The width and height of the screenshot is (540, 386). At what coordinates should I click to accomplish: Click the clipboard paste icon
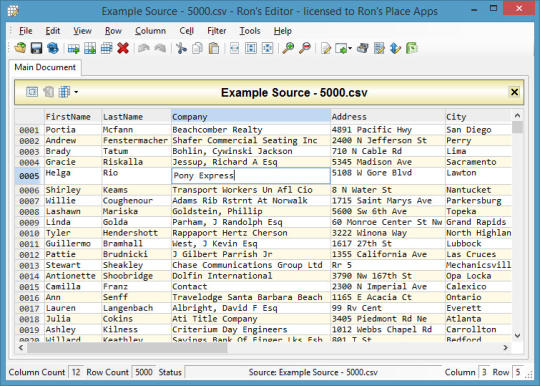pos(214,48)
